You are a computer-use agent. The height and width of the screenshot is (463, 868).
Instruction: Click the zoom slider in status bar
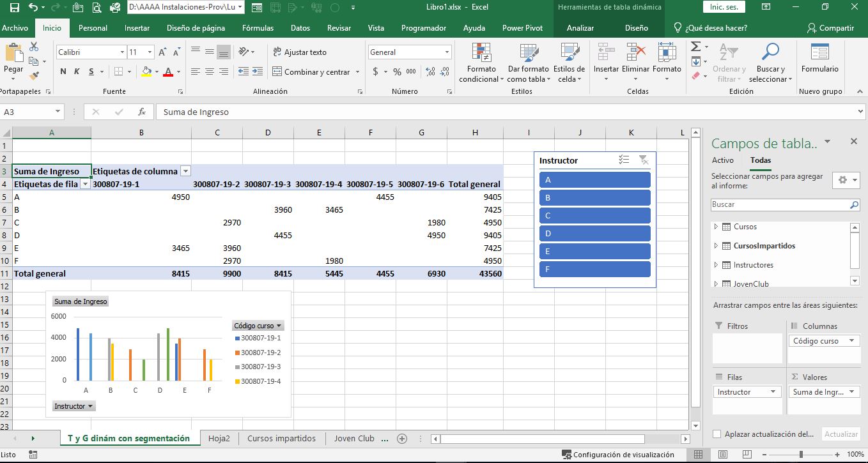pos(801,455)
